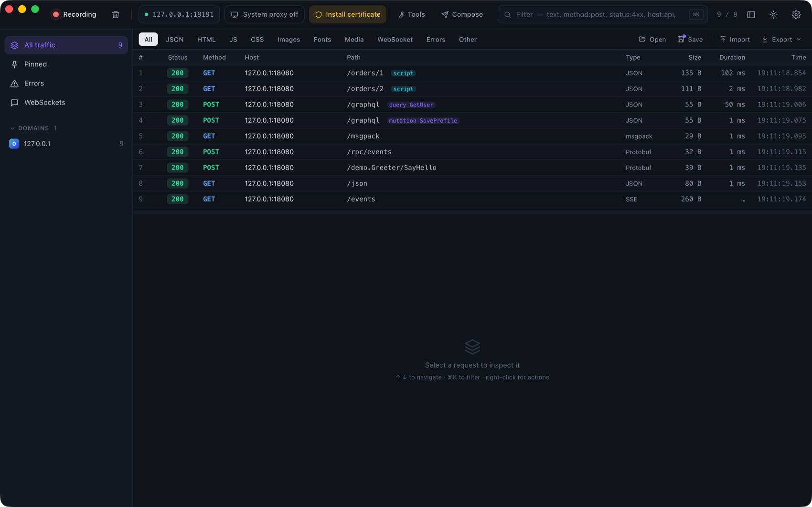
Task: Open settings via the gear icon
Action: [796, 14]
